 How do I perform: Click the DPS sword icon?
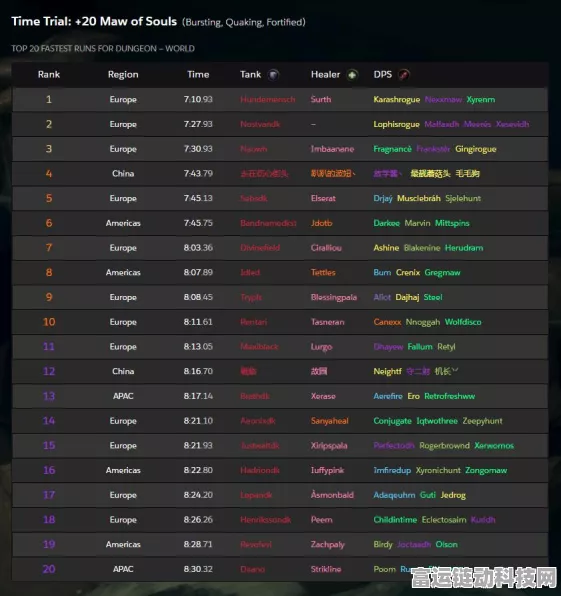(x=404, y=75)
